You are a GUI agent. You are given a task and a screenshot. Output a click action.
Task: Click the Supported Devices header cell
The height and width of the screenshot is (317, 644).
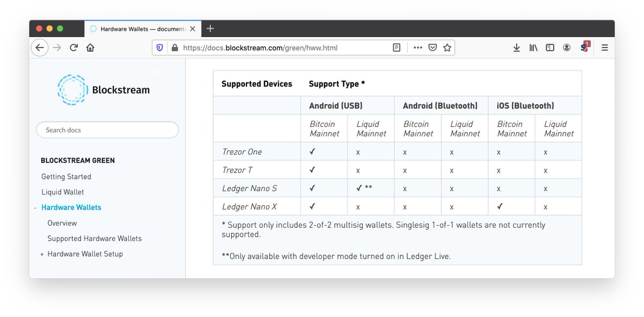[257, 84]
